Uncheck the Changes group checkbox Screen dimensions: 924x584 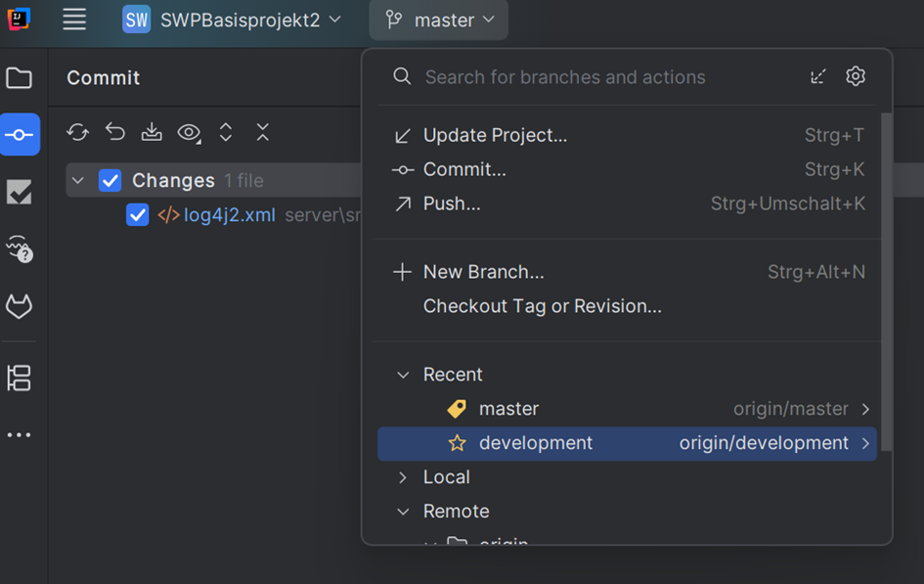(110, 181)
